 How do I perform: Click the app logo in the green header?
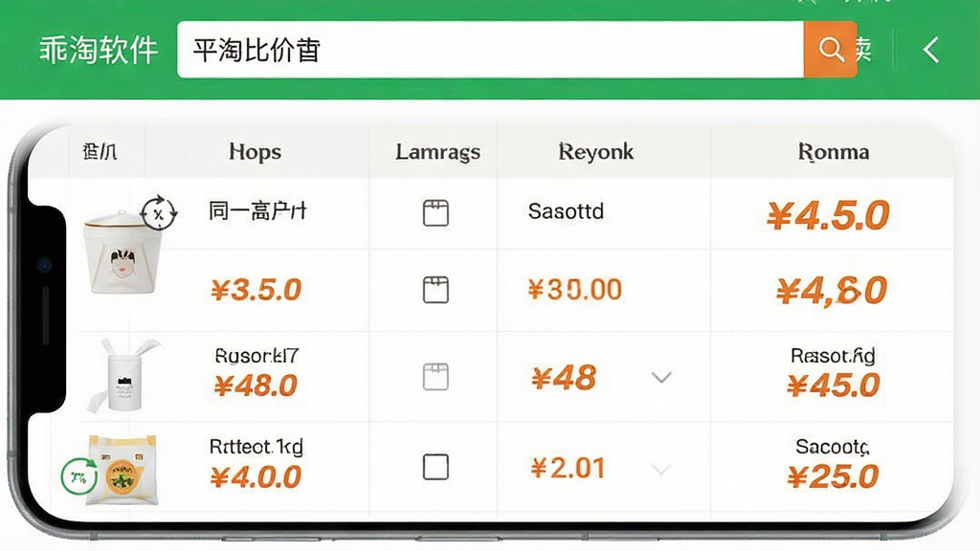coord(99,50)
